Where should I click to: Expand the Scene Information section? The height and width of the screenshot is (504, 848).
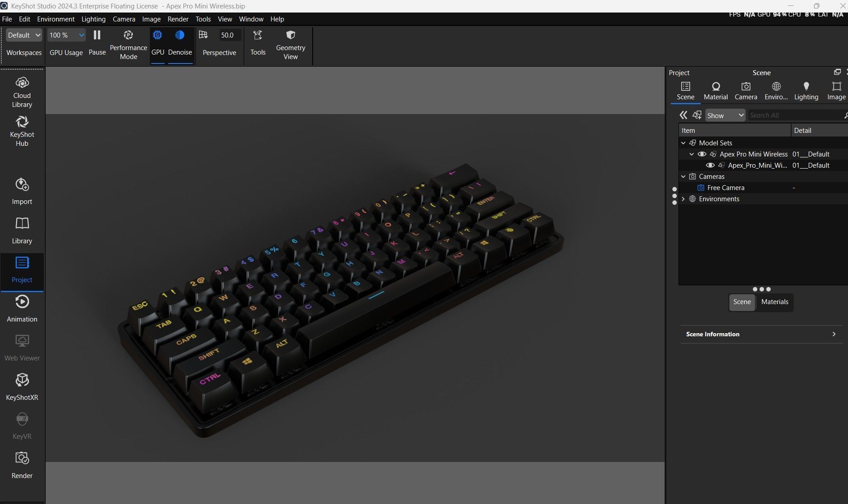[761, 334]
